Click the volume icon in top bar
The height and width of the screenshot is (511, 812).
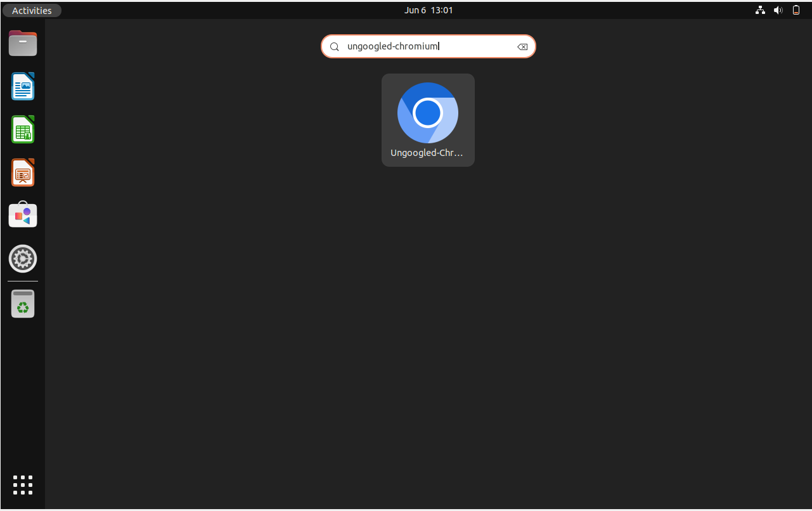click(x=778, y=10)
